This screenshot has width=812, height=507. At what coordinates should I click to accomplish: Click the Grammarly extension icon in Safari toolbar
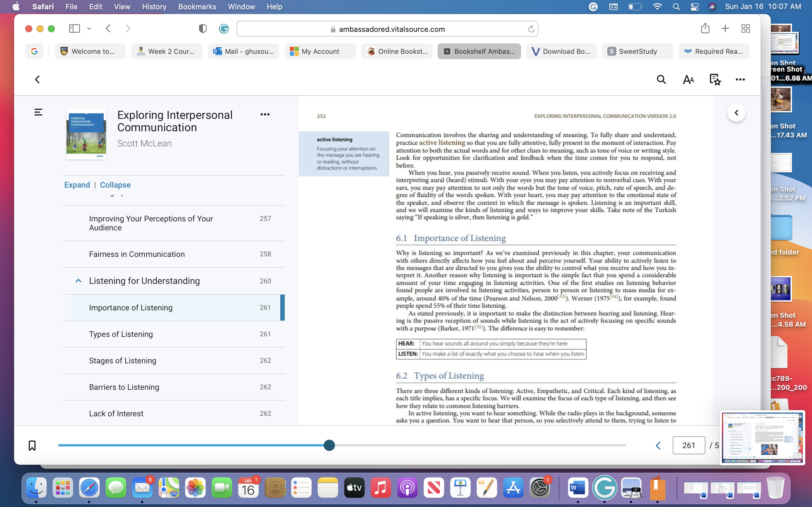point(224,29)
